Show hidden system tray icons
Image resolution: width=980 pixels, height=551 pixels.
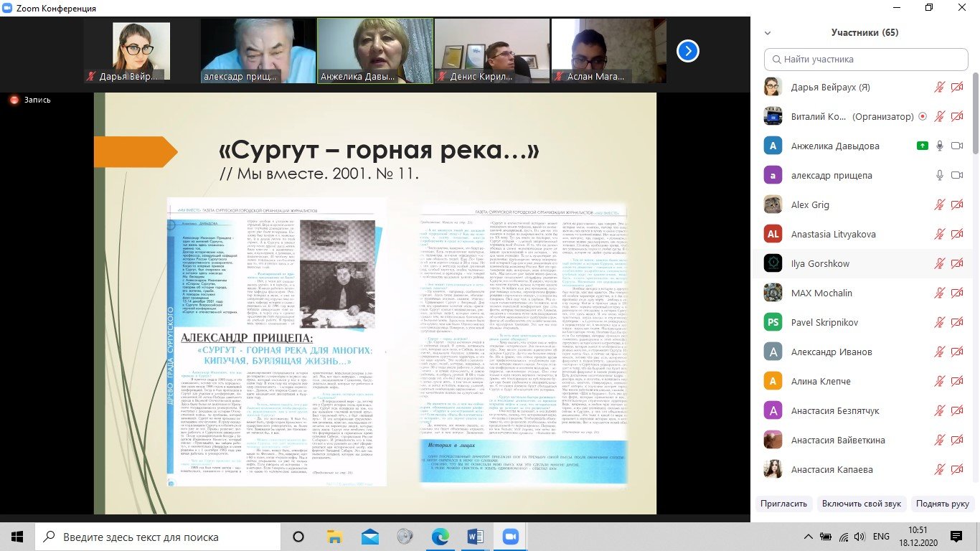point(808,537)
